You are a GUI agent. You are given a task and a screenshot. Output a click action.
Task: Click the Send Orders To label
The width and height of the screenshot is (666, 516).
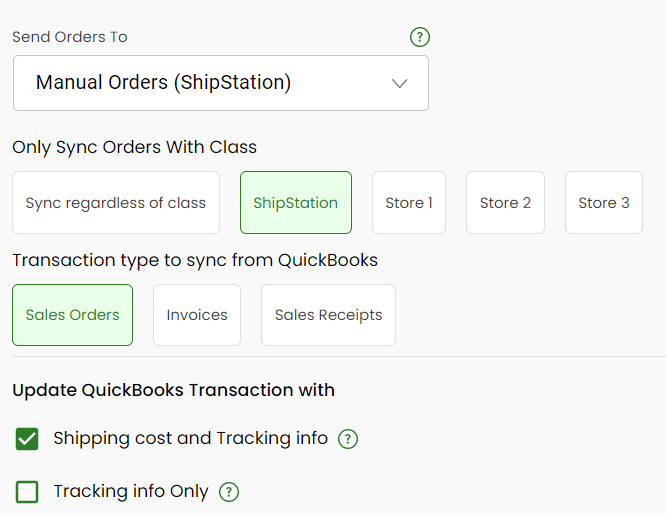click(70, 37)
